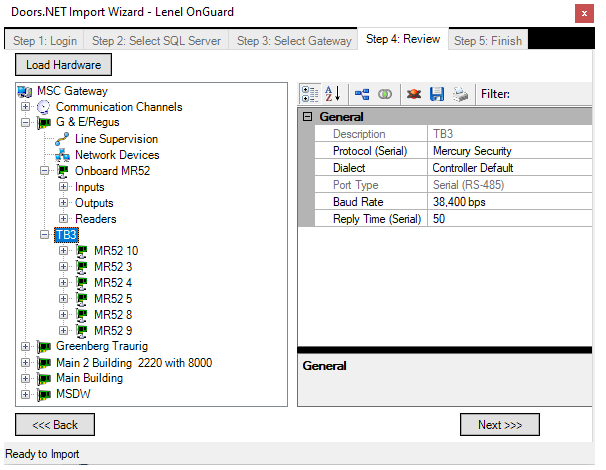Image resolution: width=606 pixels, height=470 pixels.
Task: Click the blue tree hierarchy toolbar icon
Action: (362, 94)
